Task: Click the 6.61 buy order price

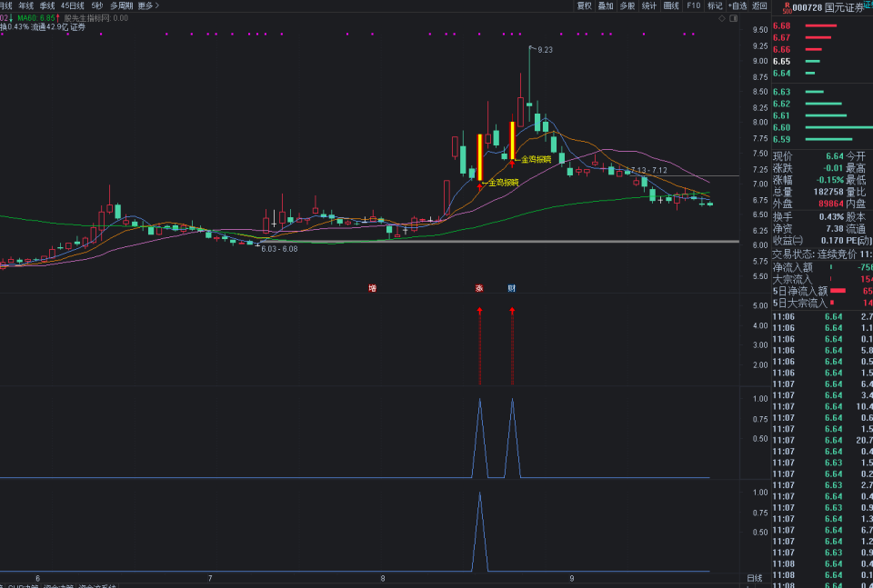Action: (782, 115)
